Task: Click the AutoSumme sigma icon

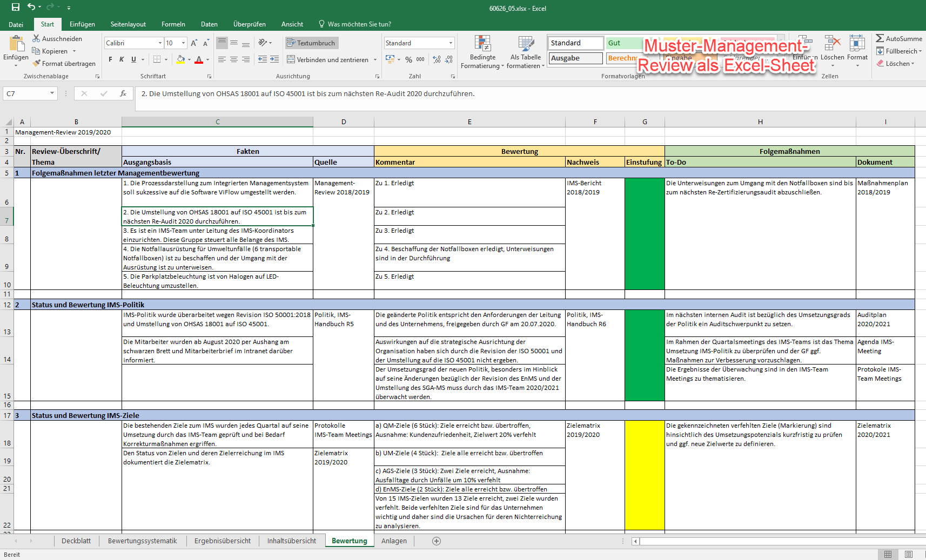Action: pyautogui.click(x=880, y=38)
